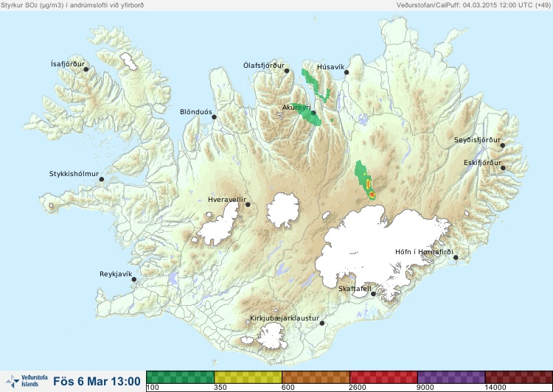Click the 'Höfn í Hornafirði' label
Viewport: 553px width, 392px height.
pos(424,252)
